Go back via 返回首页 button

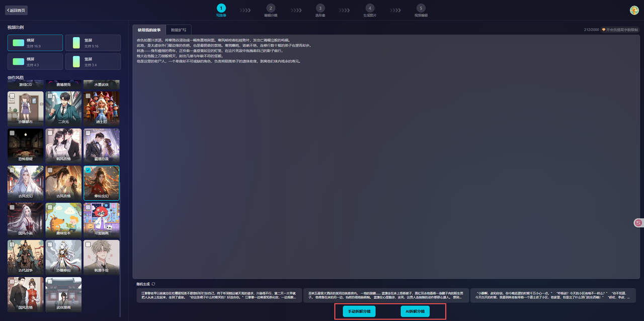tap(16, 10)
